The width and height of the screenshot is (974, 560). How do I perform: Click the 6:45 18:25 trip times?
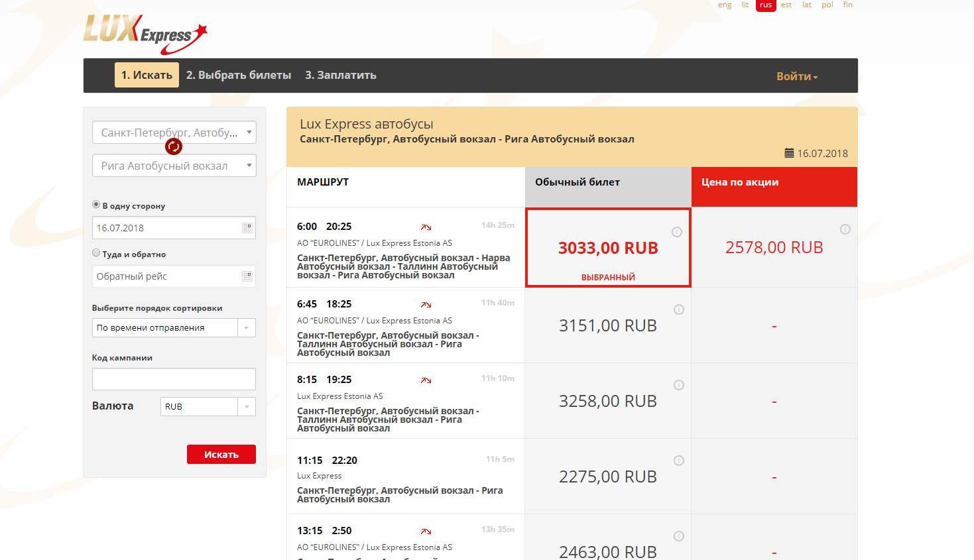tap(324, 304)
